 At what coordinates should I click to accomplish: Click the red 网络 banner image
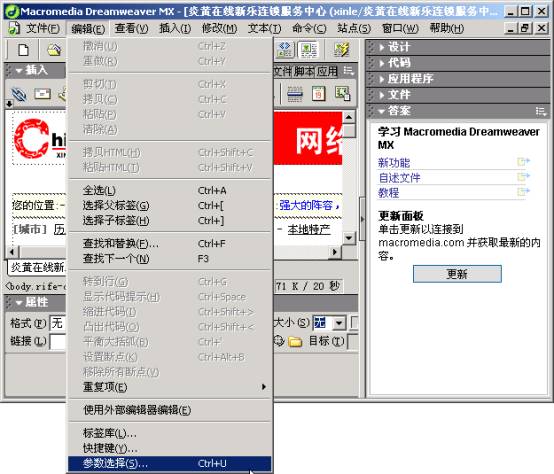point(308,138)
